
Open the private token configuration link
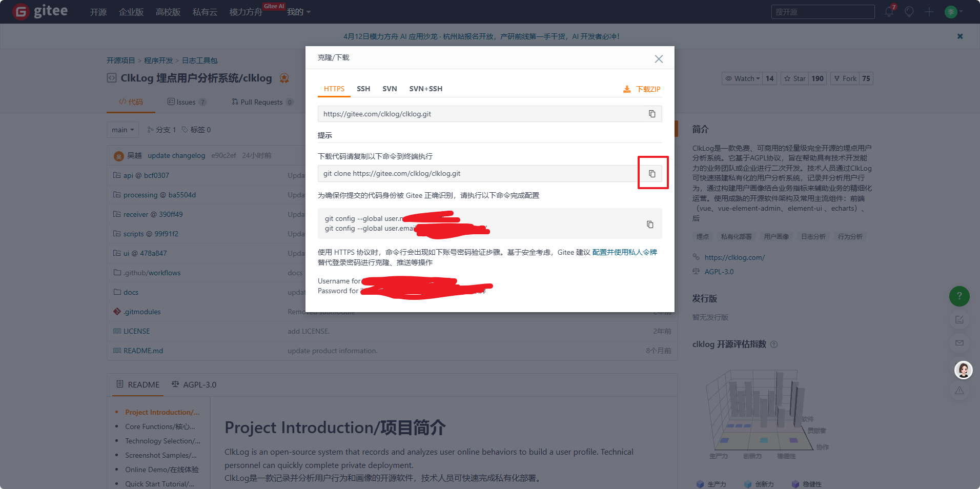pos(624,252)
